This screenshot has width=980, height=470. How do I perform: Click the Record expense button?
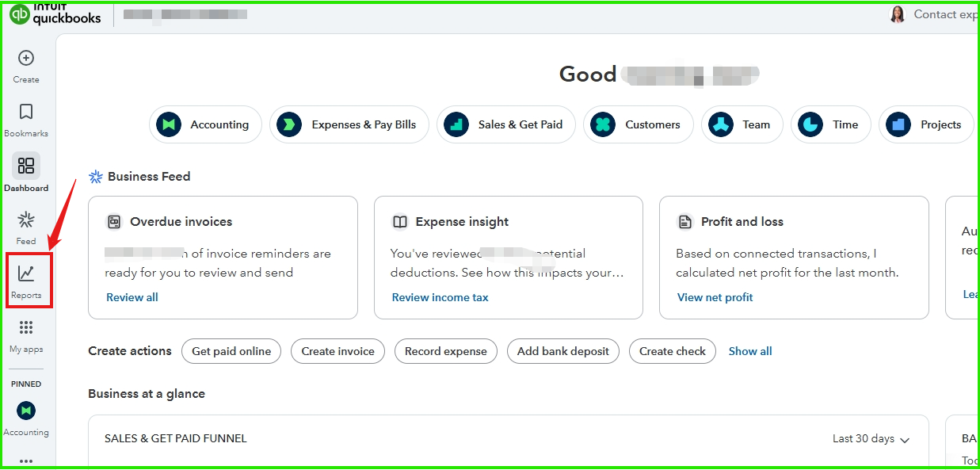click(446, 351)
